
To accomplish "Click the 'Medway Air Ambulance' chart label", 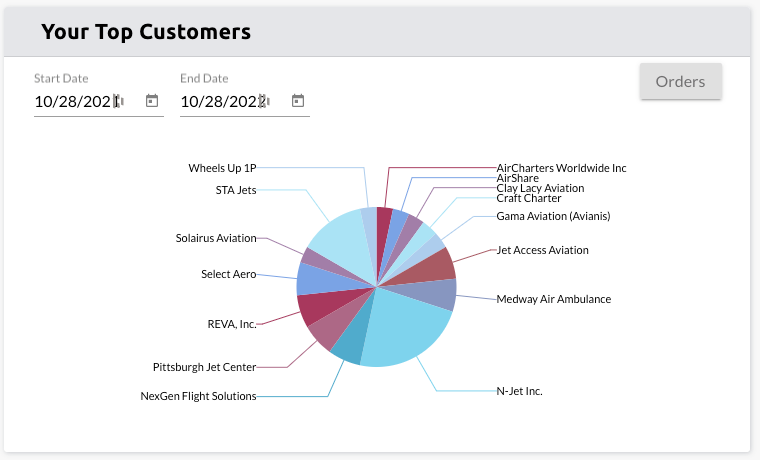I will click(x=554, y=299).
